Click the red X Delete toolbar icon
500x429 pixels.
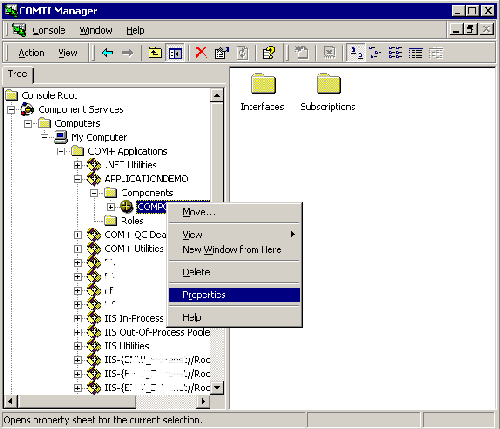click(x=201, y=53)
